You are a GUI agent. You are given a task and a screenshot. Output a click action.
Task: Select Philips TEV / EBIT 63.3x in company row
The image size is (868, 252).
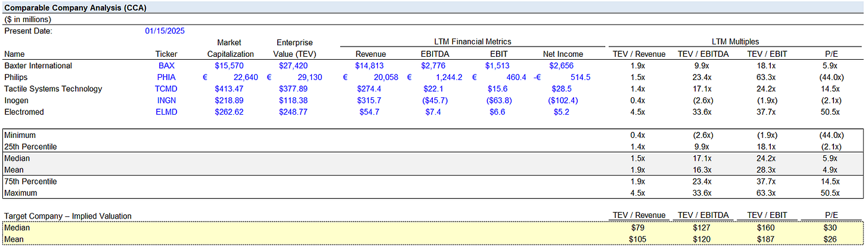point(767,77)
